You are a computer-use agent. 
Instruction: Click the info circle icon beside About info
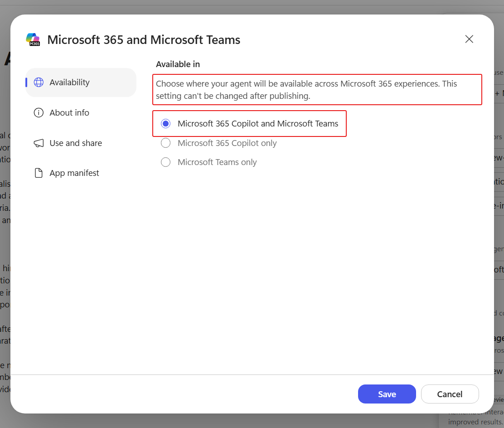coord(39,112)
